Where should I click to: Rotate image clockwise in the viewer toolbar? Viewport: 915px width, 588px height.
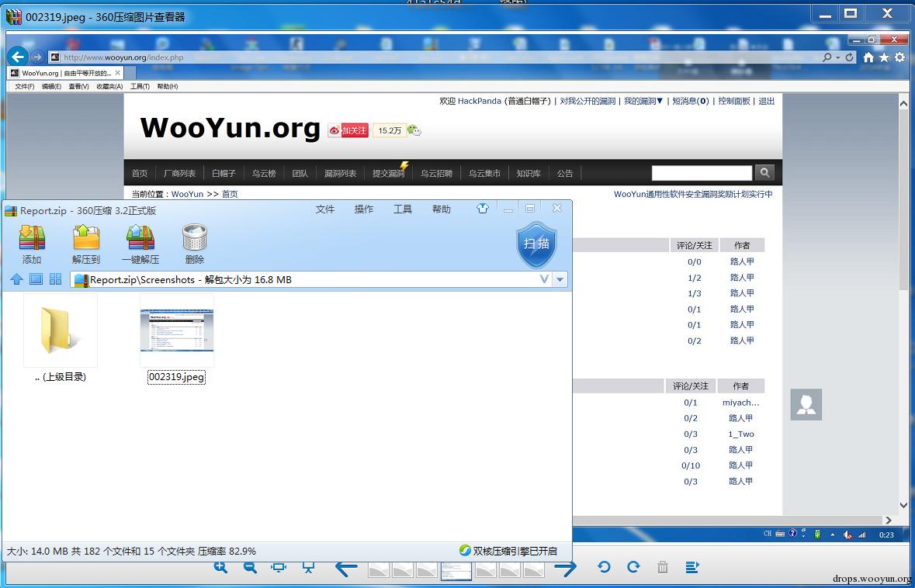click(633, 567)
